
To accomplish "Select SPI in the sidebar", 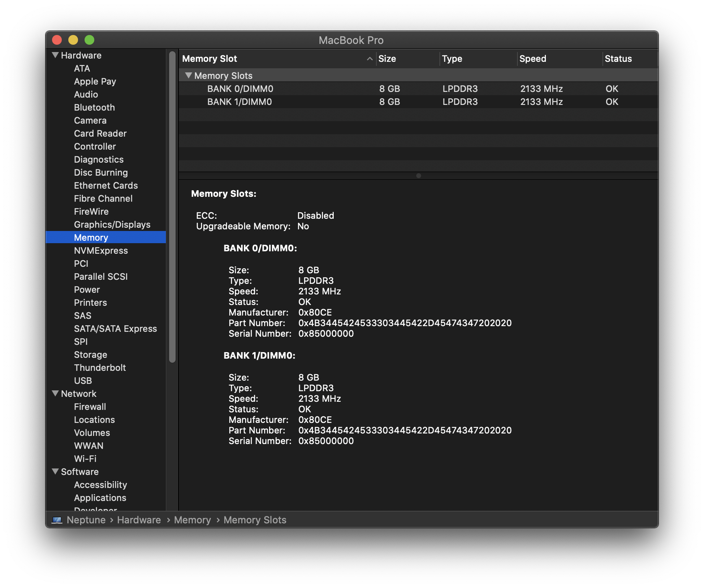I will pyautogui.click(x=80, y=342).
